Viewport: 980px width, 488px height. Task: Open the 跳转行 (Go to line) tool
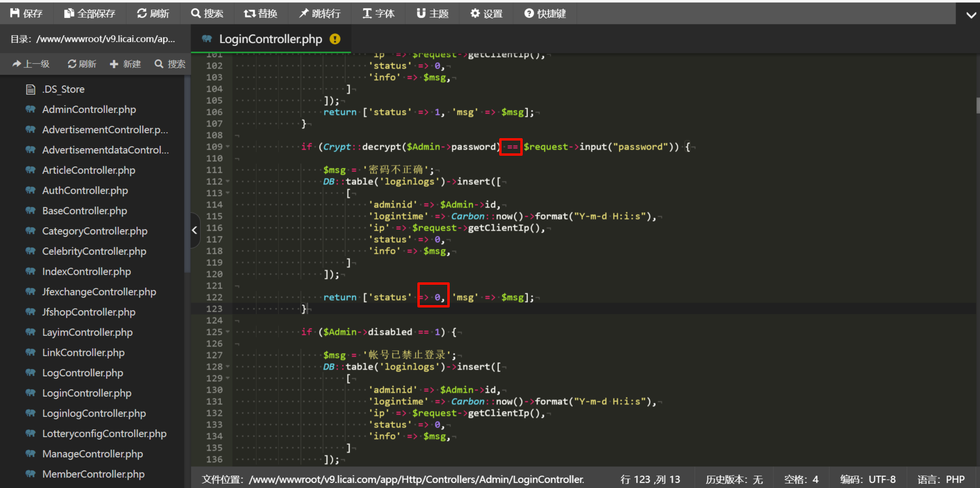point(320,14)
